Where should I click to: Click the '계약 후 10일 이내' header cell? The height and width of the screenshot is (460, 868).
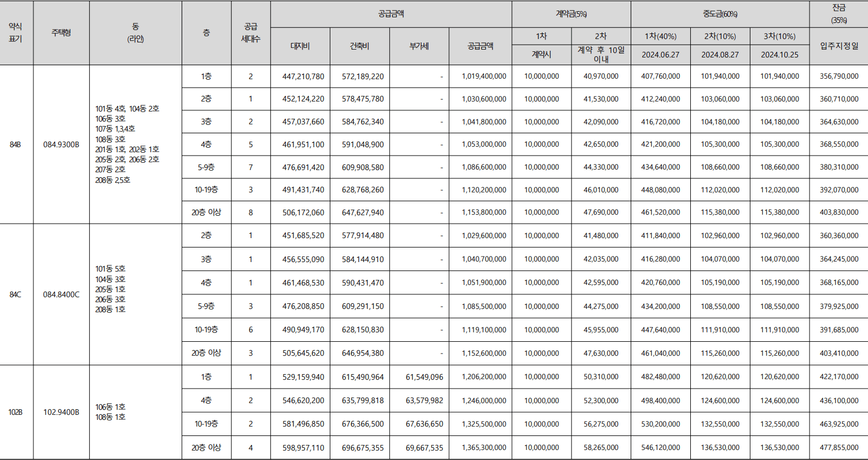pos(601,55)
